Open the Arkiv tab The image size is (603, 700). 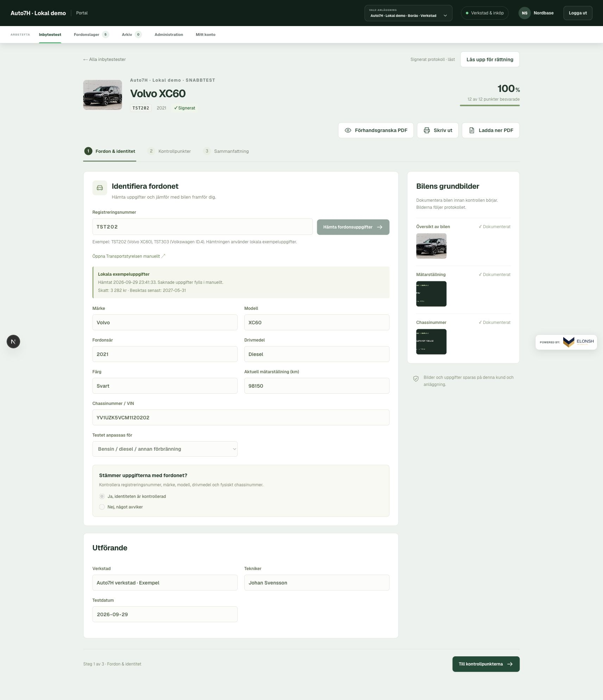[x=132, y=35]
